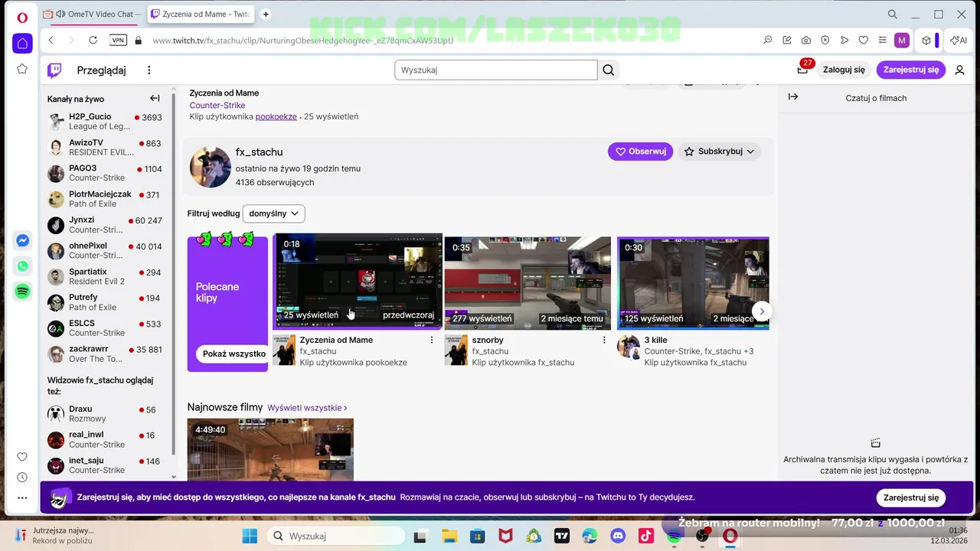Select the Zyczenia od Mame Twitch tab

coord(201,14)
